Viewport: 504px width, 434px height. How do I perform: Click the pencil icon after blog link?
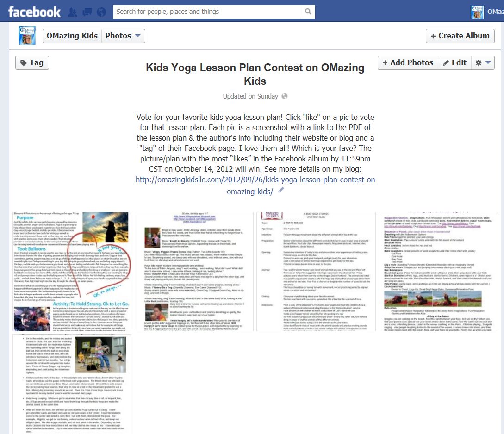click(281, 191)
